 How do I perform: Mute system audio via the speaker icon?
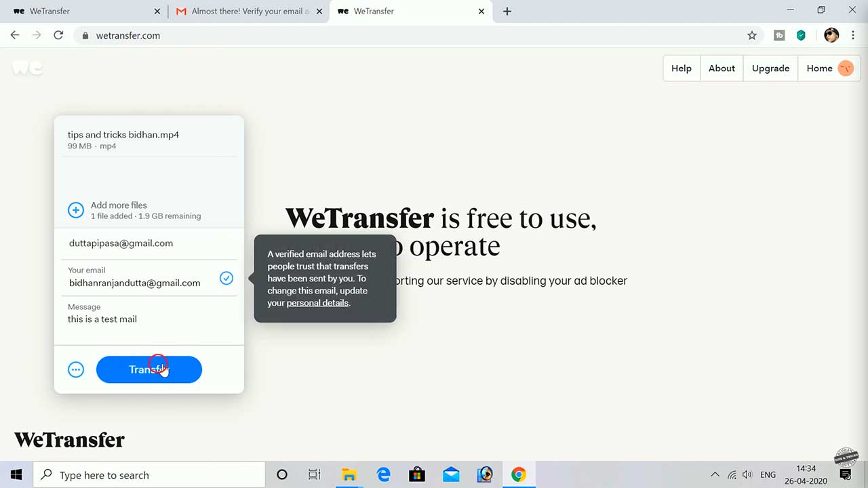[747, 474]
